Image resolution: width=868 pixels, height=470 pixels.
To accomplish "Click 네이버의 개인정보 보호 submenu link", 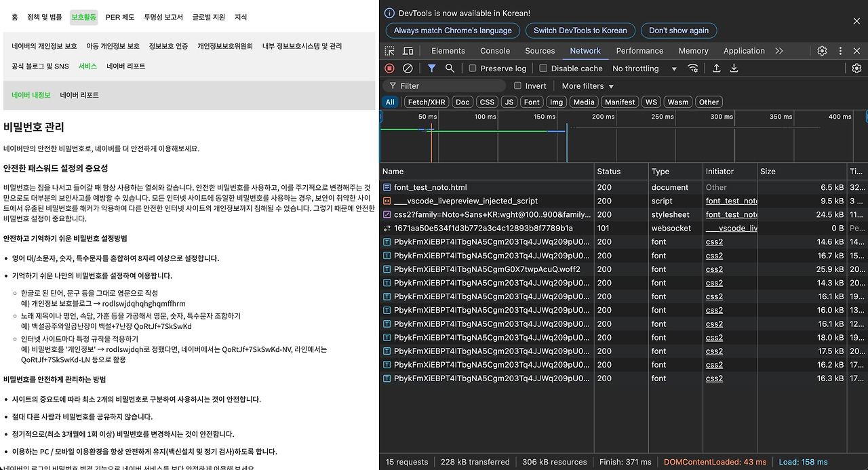I will pos(44,46).
